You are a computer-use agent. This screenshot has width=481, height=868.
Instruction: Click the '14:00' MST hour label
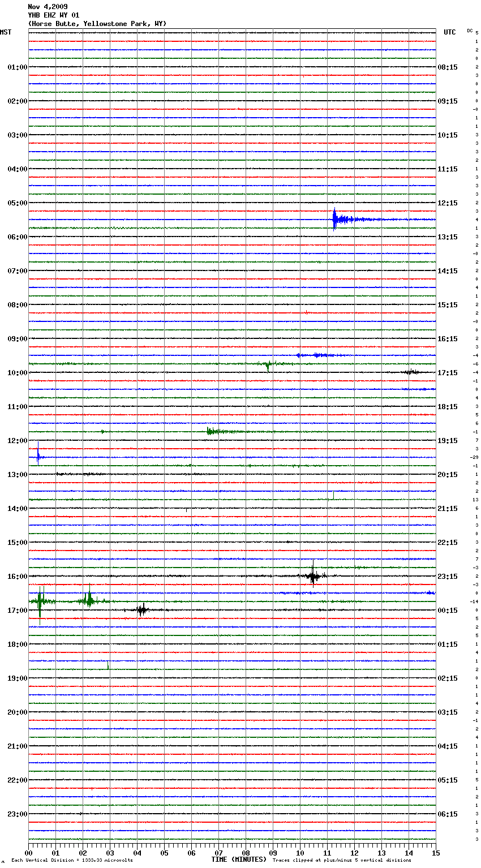point(17,509)
